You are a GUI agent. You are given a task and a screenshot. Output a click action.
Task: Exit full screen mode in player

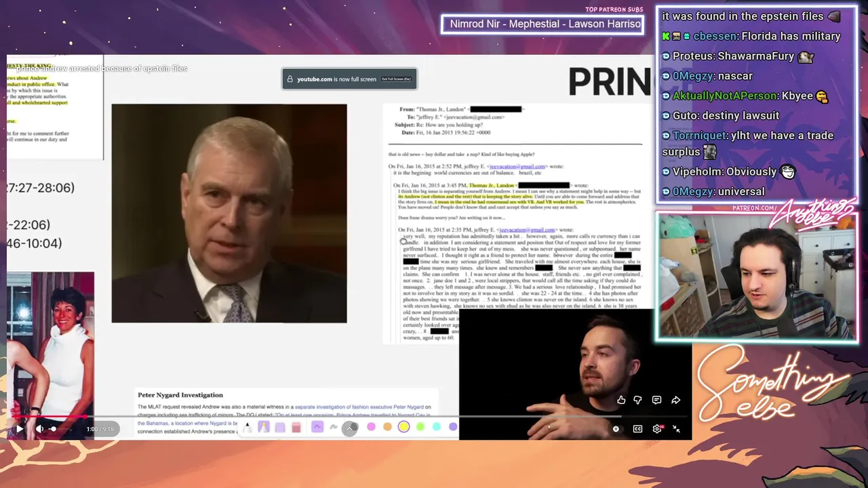676,428
